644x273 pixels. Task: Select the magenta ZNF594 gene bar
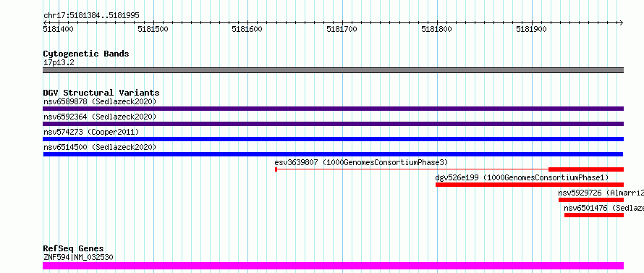(x=333, y=266)
